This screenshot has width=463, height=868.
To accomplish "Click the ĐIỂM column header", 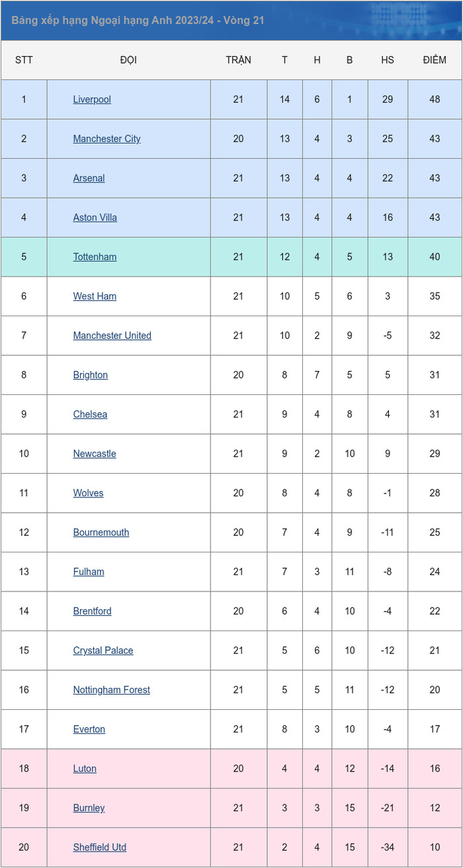I will pos(435,60).
